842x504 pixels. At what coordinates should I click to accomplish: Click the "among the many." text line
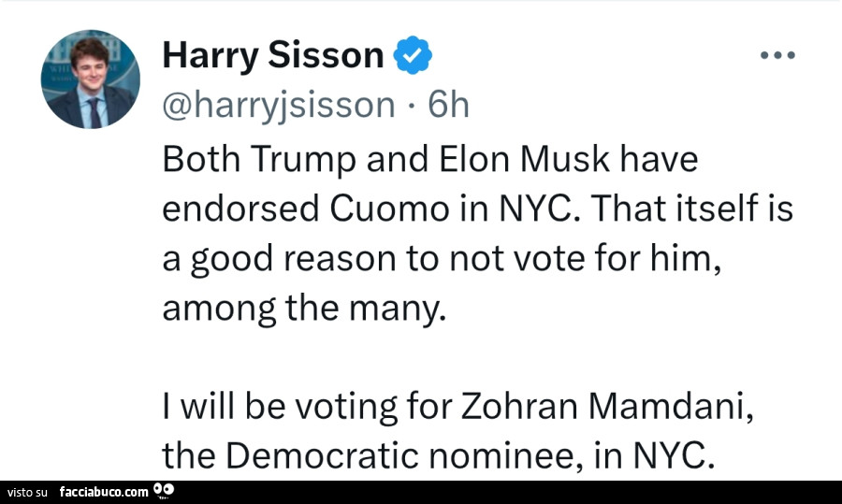click(x=299, y=307)
